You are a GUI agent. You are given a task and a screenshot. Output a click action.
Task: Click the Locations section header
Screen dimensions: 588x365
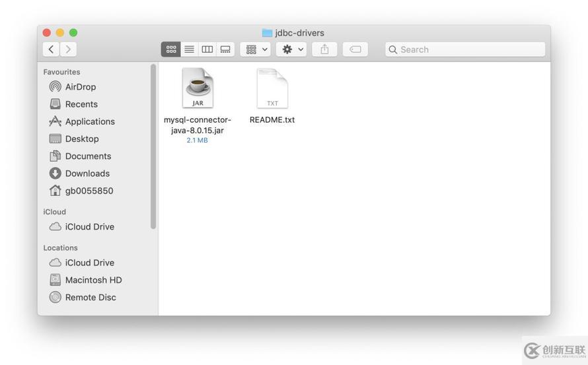pos(60,248)
